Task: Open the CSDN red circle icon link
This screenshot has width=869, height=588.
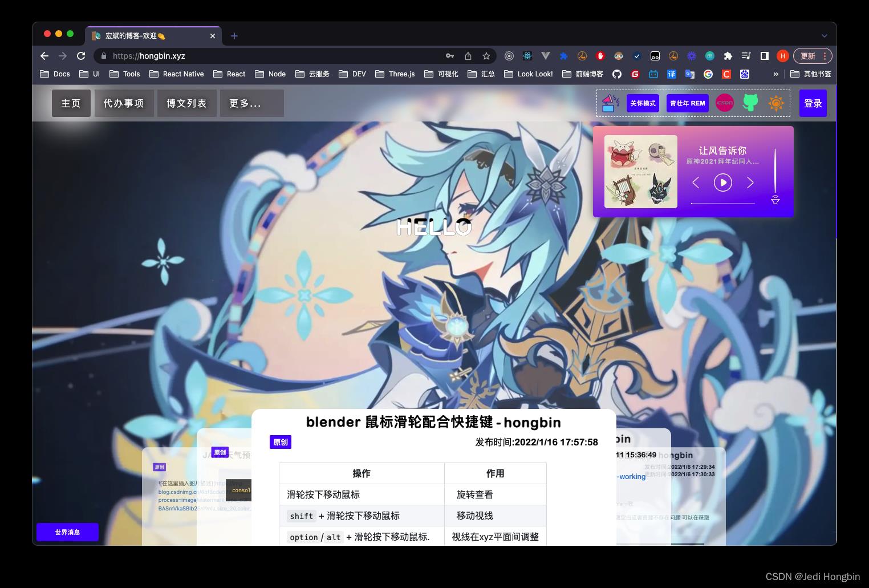Action: tap(725, 103)
